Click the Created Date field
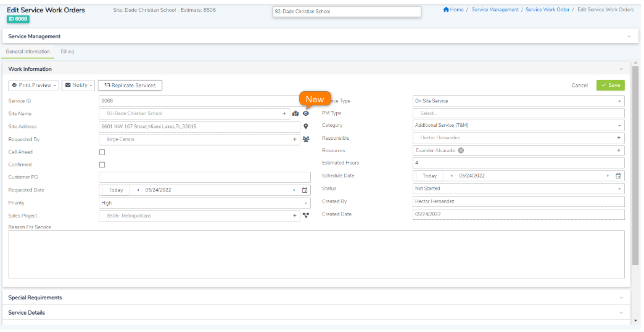Viewport: 644px width, 332px height. click(x=518, y=214)
